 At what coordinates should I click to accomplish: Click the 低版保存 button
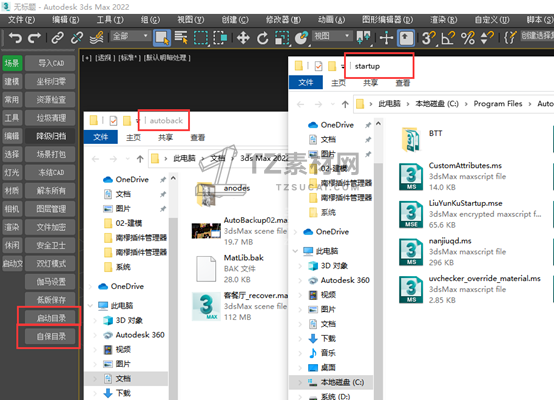click(51, 300)
